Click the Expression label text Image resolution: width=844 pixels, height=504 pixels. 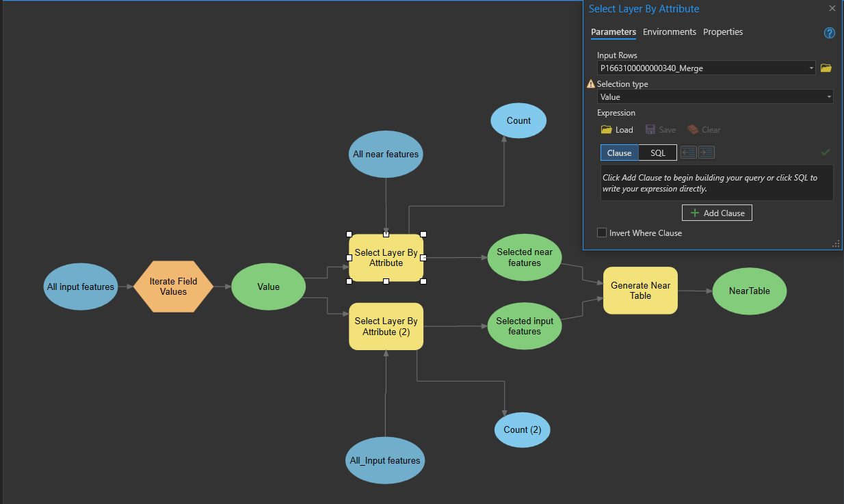(x=616, y=113)
